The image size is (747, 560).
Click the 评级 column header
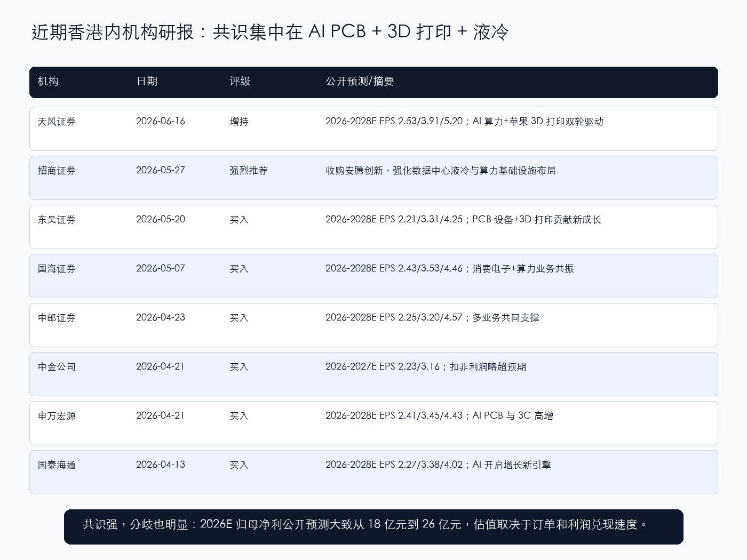tap(240, 81)
